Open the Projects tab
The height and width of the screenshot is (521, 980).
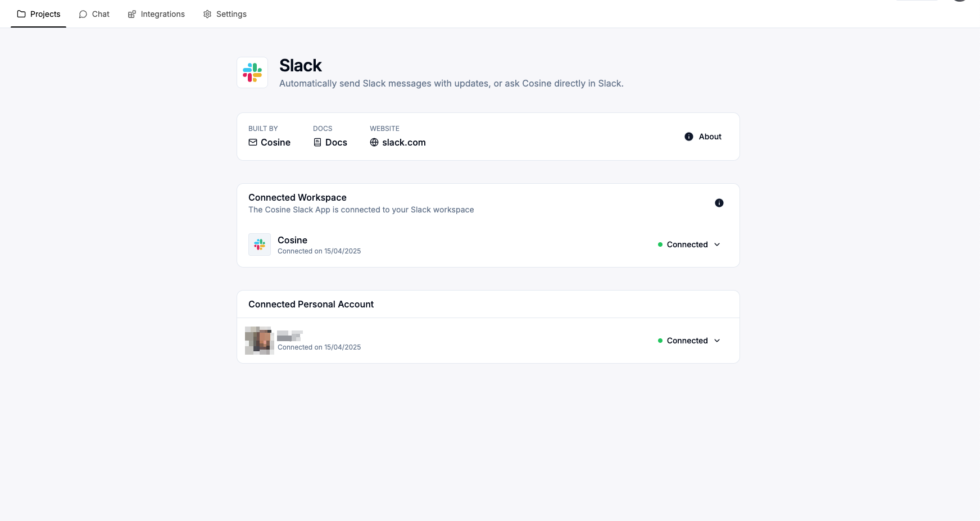click(39, 14)
